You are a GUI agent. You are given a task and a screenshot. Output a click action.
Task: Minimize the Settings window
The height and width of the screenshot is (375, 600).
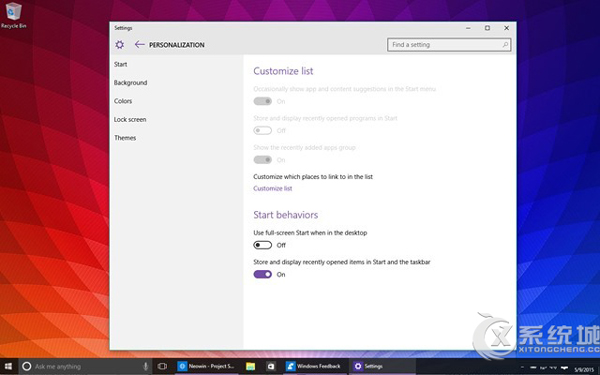(x=468, y=28)
